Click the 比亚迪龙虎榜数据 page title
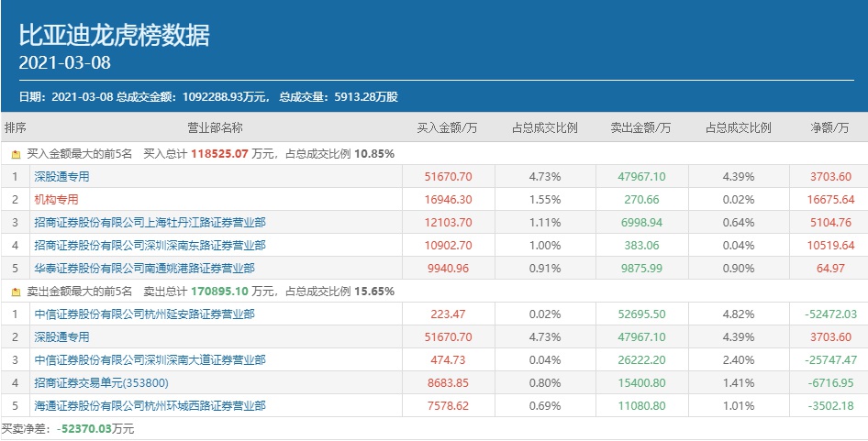This screenshot has height=441, width=868. (x=114, y=35)
